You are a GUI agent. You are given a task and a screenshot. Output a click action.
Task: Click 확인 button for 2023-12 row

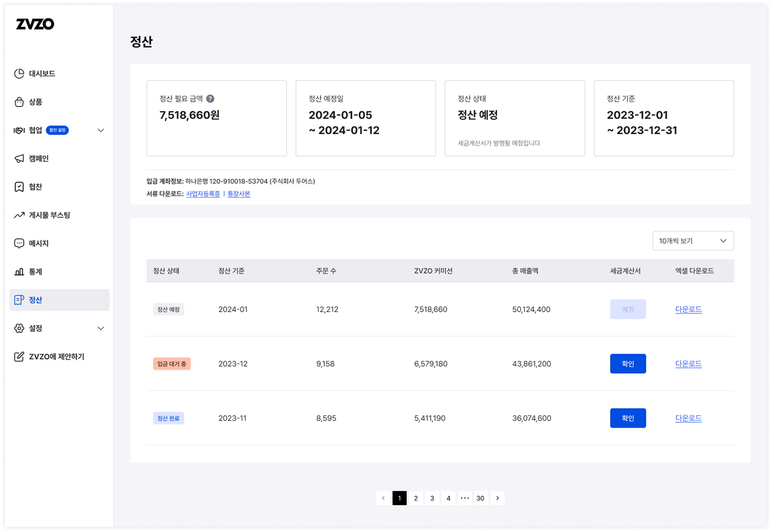tap(628, 364)
